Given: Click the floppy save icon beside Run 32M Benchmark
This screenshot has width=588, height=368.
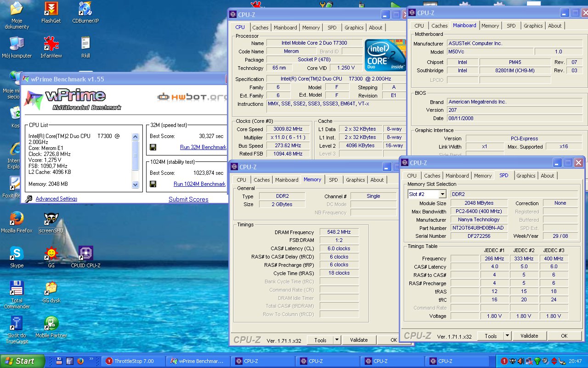Looking at the screenshot, I should coord(153,147).
